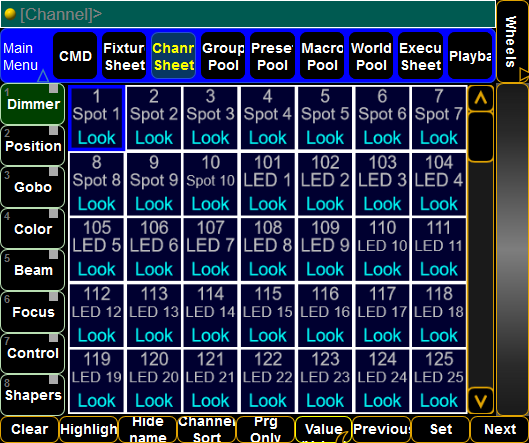Screen dimensions: 529x443
Task: Open the Value button corner dropdown
Action: pos(344,437)
